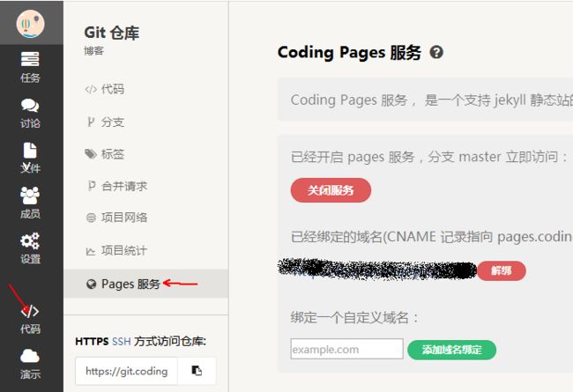573x392 pixels.
Task: Select 项目网络 project network item
Action: pos(117,218)
